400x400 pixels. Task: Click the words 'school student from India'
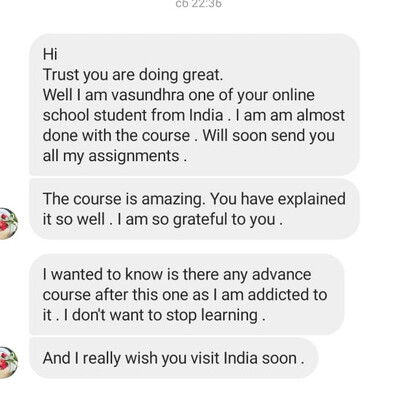pyautogui.click(x=133, y=116)
